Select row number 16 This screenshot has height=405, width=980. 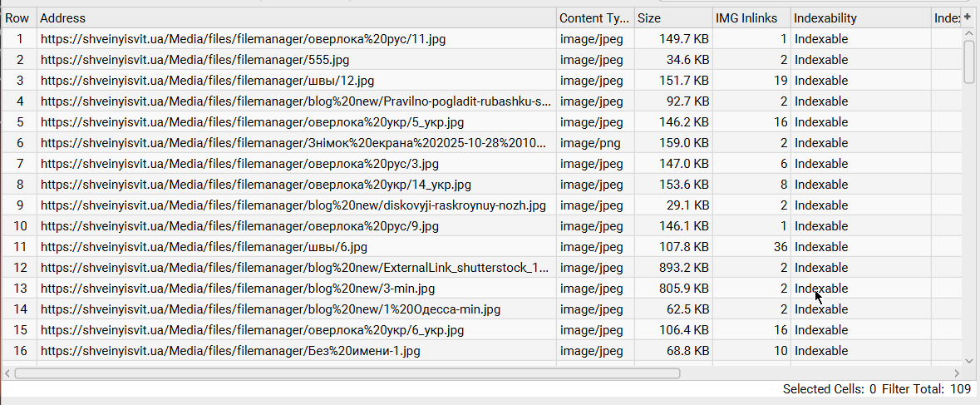click(20, 351)
